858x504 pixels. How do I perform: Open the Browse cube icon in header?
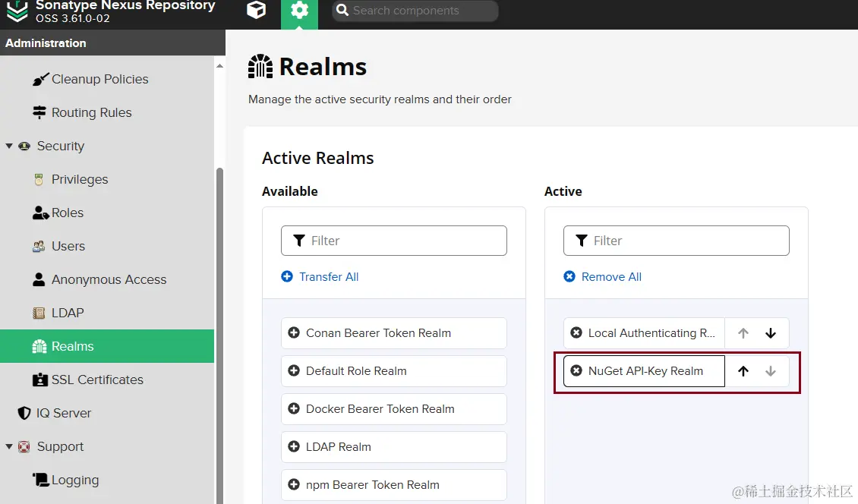click(x=256, y=10)
